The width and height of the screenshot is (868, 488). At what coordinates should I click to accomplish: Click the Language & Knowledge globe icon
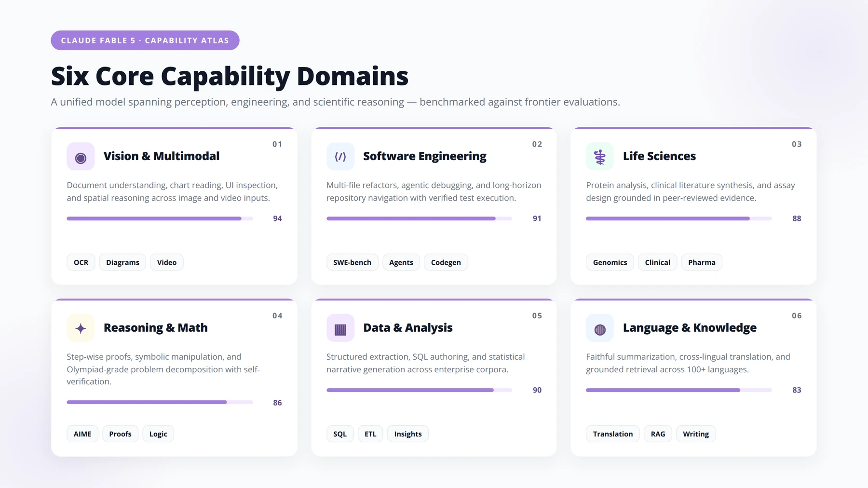point(600,328)
